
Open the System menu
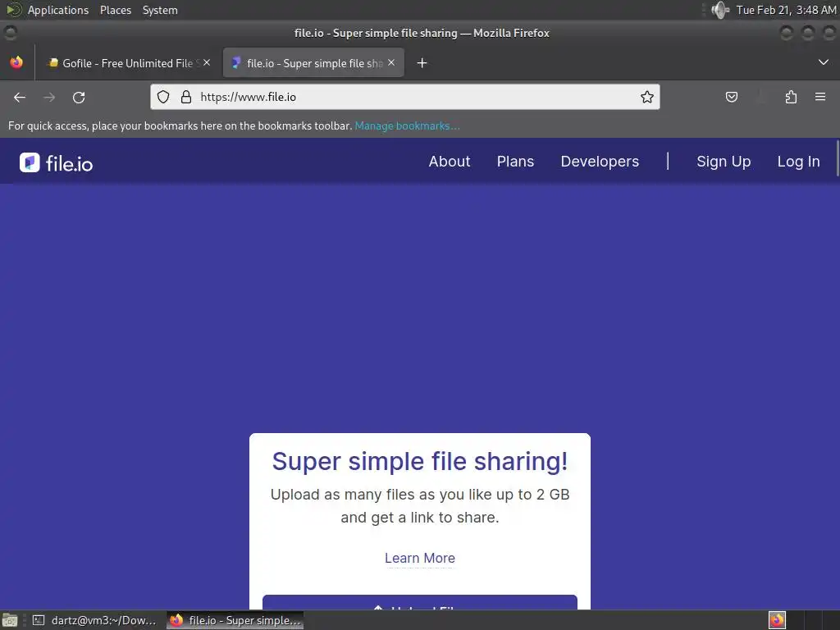click(x=160, y=10)
